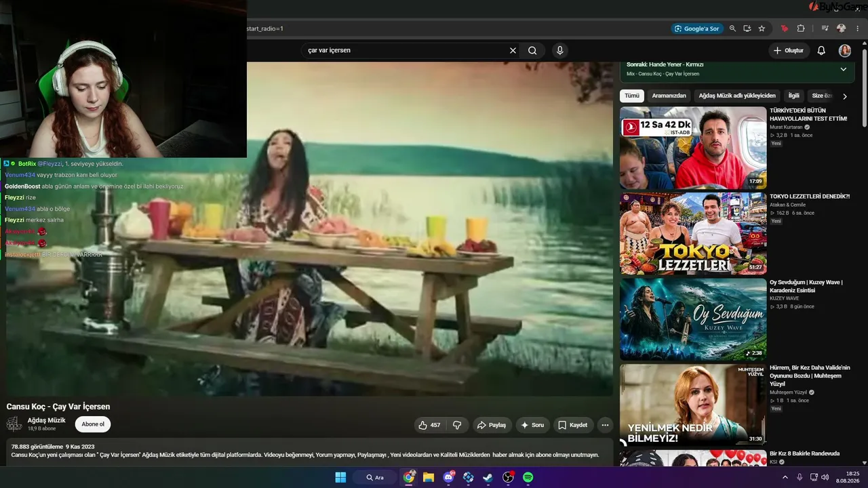Open Steam from the taskbar
Image resolution: width=868 pixels, height=488 pixels.
(488, 477)
